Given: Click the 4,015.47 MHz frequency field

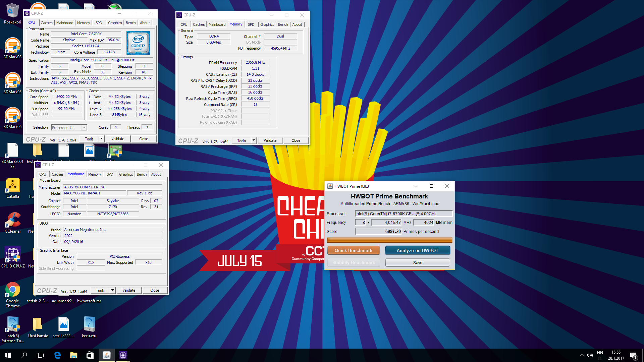Looking at the screenshot, I should tap(386, 222).
